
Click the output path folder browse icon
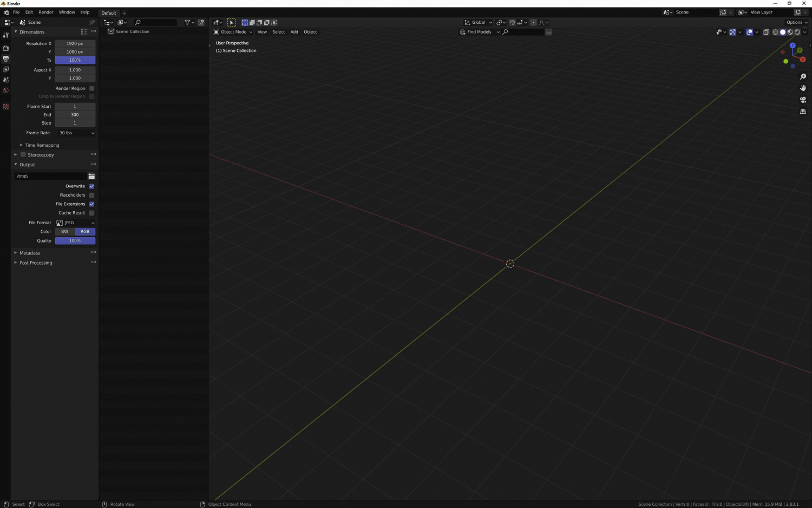pos(91,176)
